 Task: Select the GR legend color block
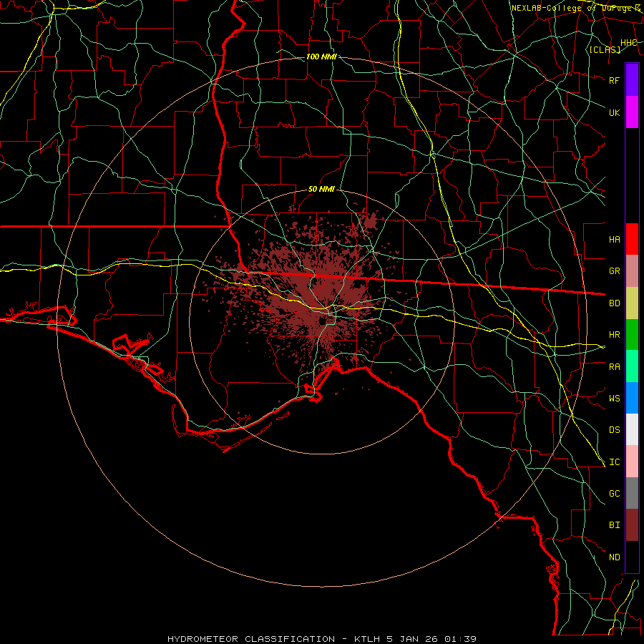click(x=632, y=271)
